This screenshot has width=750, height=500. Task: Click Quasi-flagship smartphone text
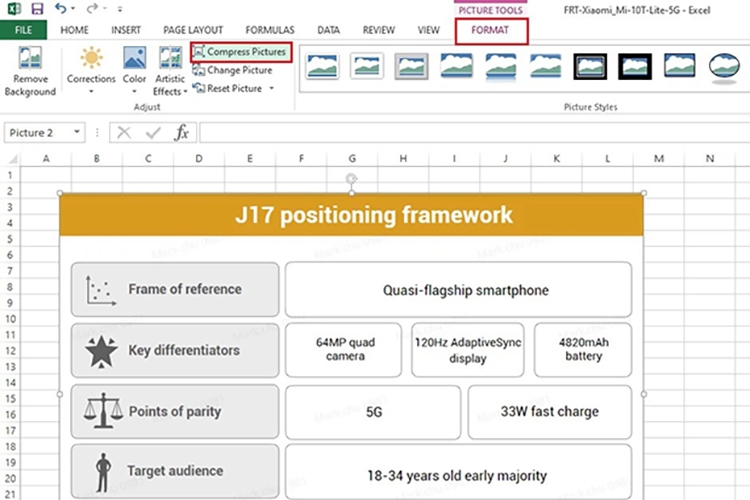(465, 290)
